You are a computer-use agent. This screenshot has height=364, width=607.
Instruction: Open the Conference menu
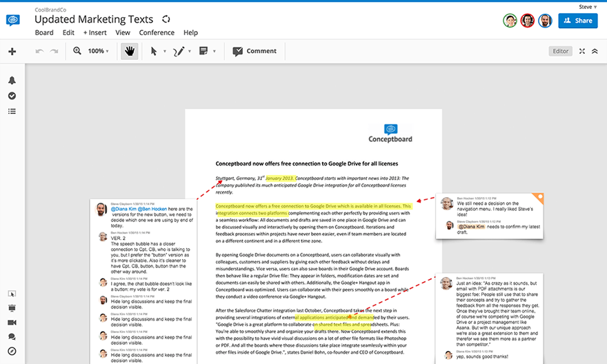coord(157,32)
